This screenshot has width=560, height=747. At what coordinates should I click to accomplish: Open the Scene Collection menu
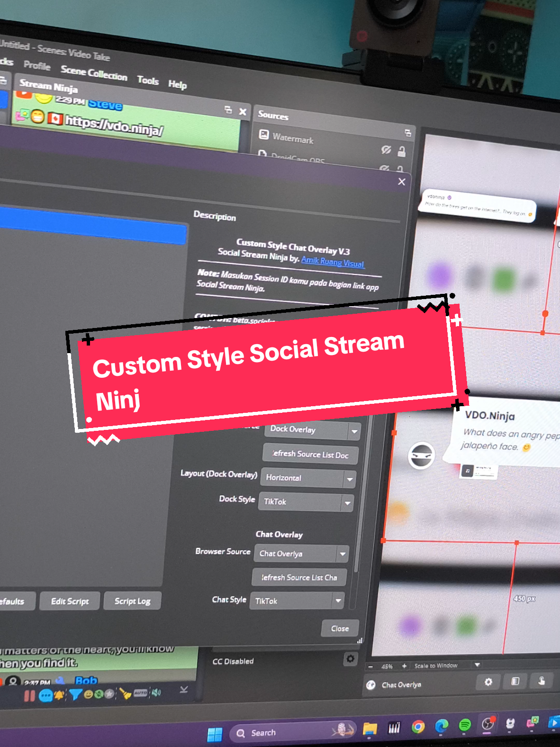pos(94,73)
